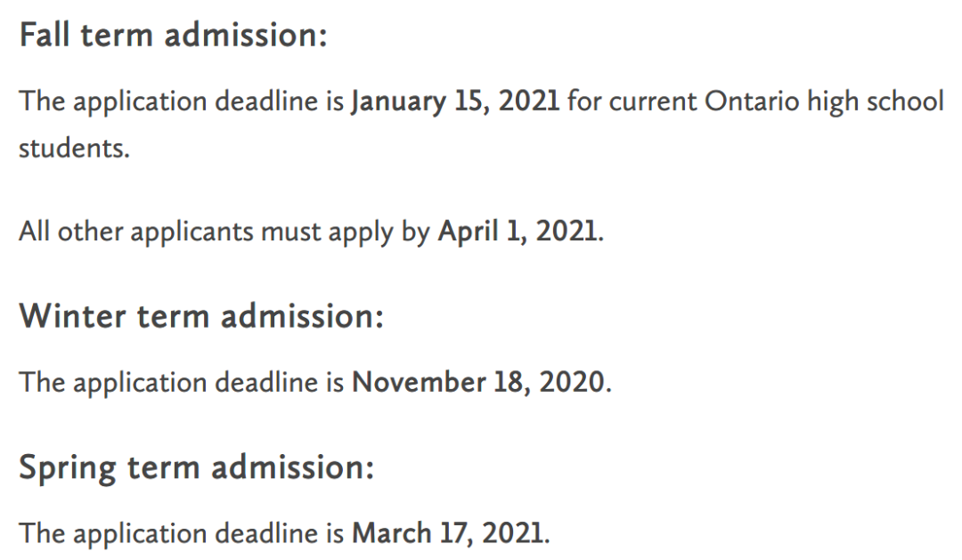Click the January 15, 2021 deadline text
The width and height of the screenshot is (962, 560).
(455, 101)
